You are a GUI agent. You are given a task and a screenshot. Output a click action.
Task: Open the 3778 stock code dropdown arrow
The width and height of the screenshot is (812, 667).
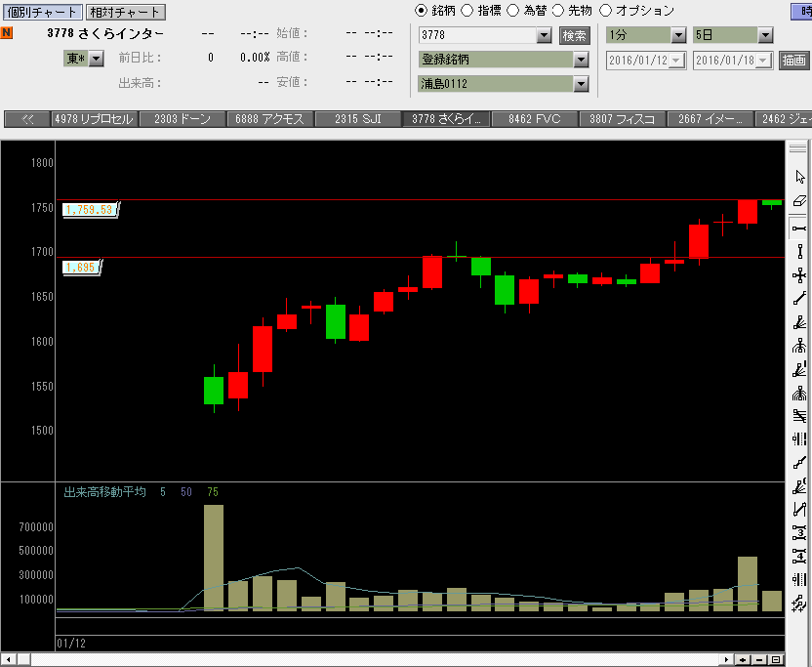click(544, 35)
